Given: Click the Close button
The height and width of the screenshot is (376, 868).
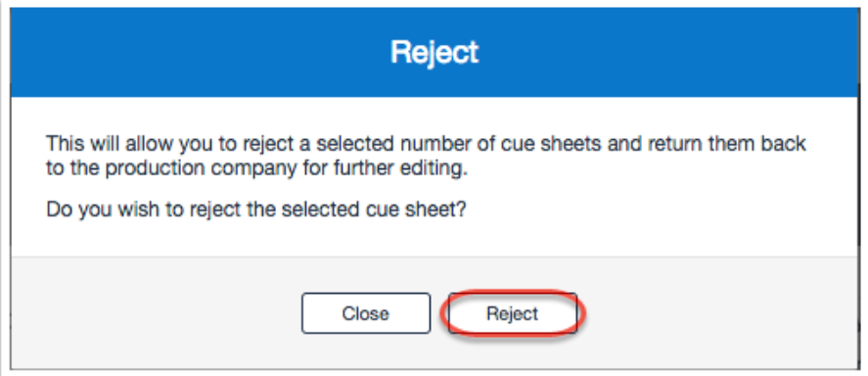Looking at the screenshot, I should tap(366, 313).
